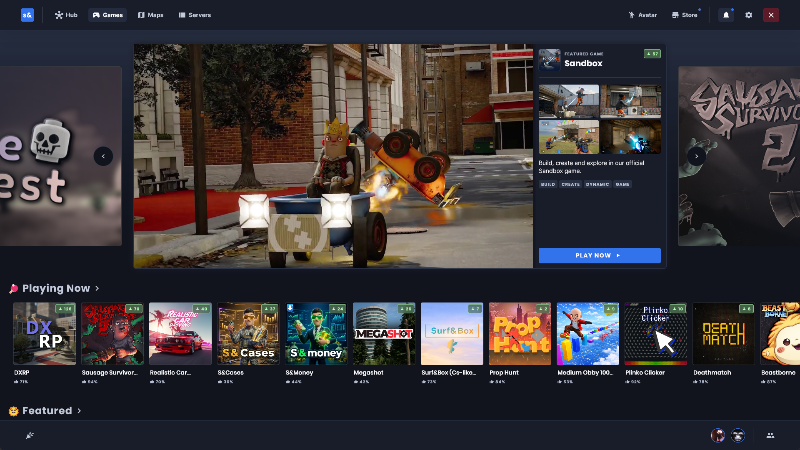The image size is (800, 450).
Task: Switch to the Maps tab
Action: (x=150, y=15)
